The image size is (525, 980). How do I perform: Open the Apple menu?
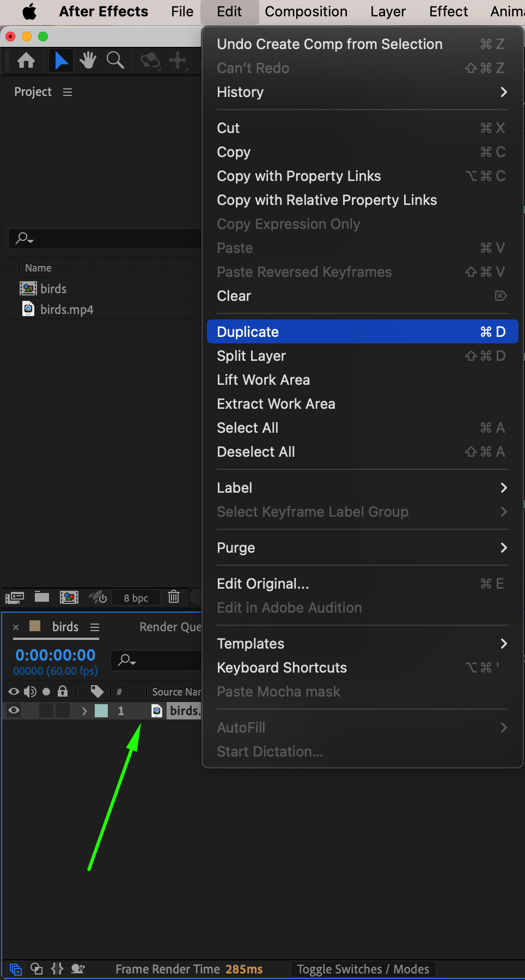click(29, 11)
